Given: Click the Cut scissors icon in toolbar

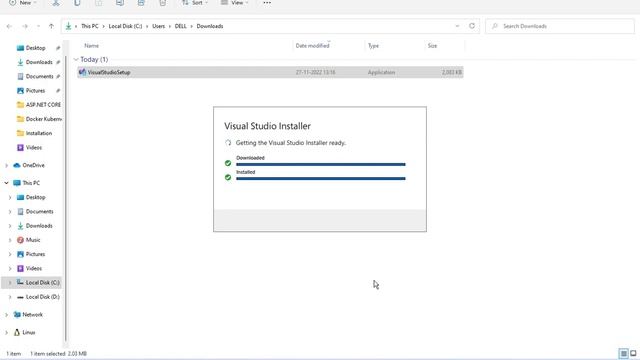Looking at the screenshot, I should [56, 2].
